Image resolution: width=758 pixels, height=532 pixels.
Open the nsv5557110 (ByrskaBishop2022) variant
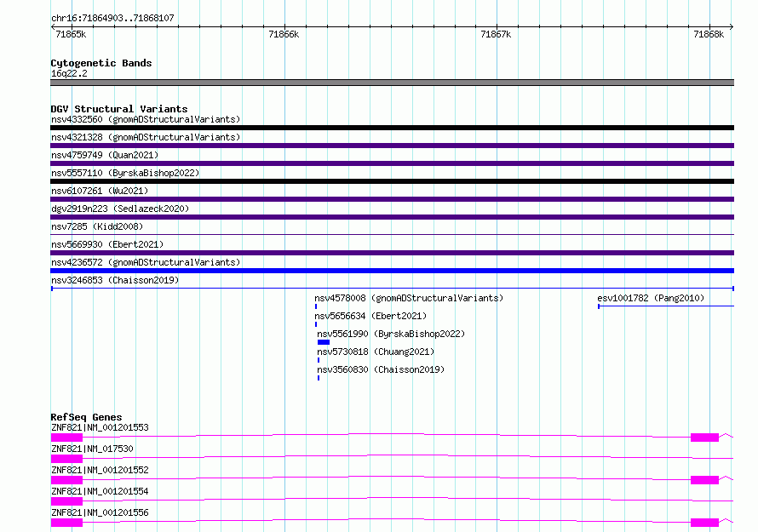(x=125, y=173)
